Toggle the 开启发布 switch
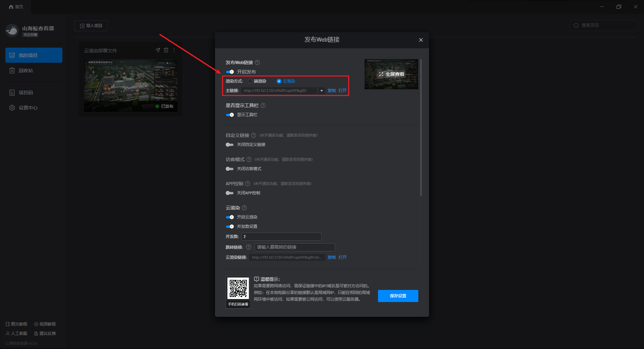The image size is (644, 349). [230, 72]
